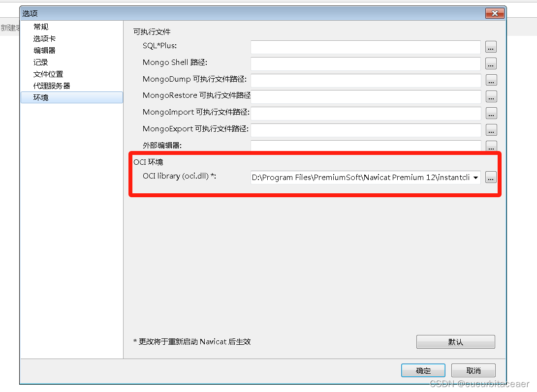This screenshot has width=537, height=392.
Task: Click the OCI library browse button
Action: tap(491, 178)
